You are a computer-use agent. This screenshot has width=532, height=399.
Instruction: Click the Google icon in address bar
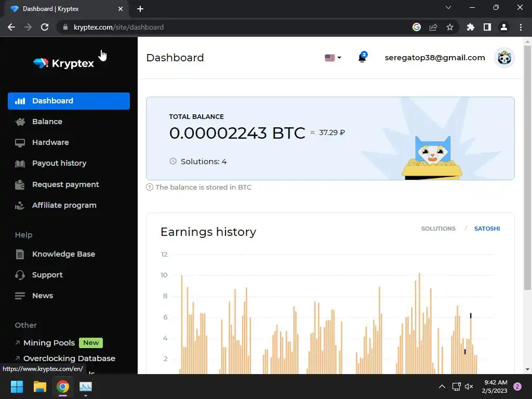[417, 27]
